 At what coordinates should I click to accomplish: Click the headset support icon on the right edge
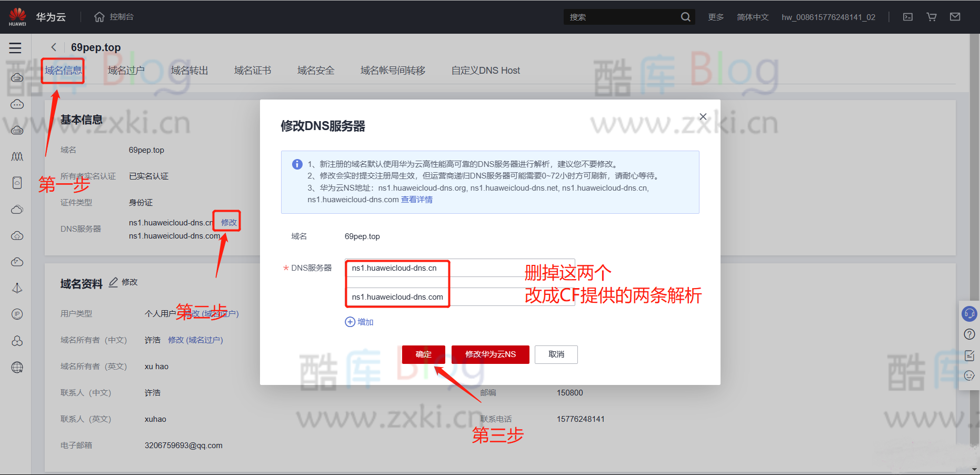point(969,313)
